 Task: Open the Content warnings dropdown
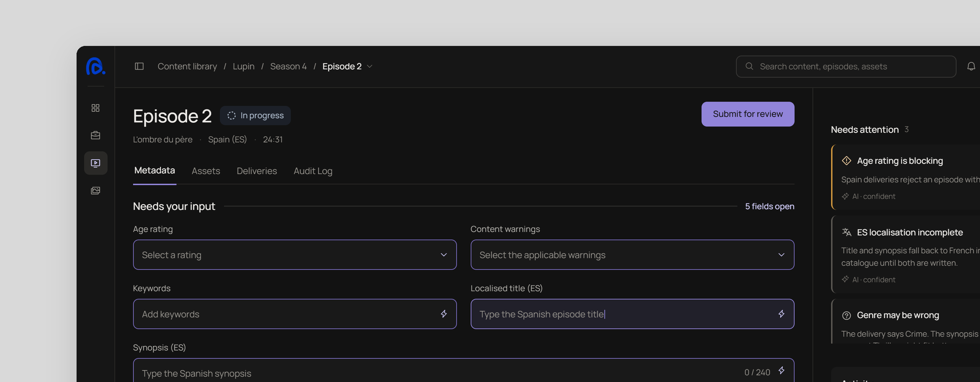[x=632, y=255]
